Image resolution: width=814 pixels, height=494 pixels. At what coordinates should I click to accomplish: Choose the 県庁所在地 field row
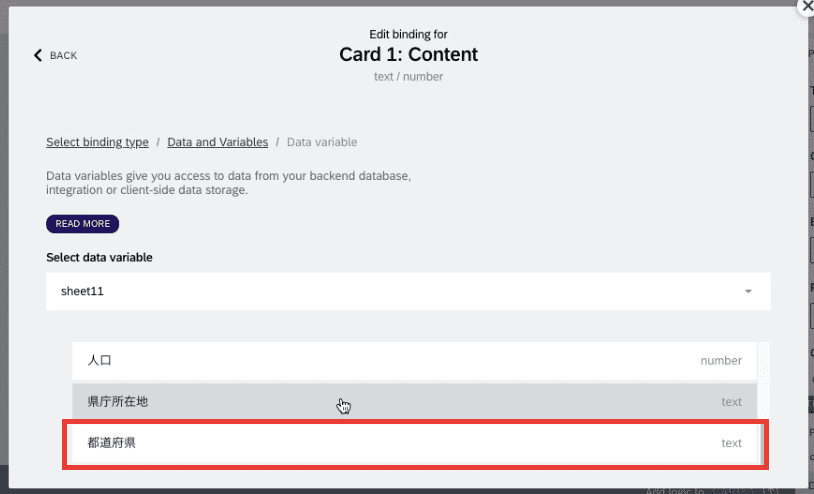pos(414,402)
